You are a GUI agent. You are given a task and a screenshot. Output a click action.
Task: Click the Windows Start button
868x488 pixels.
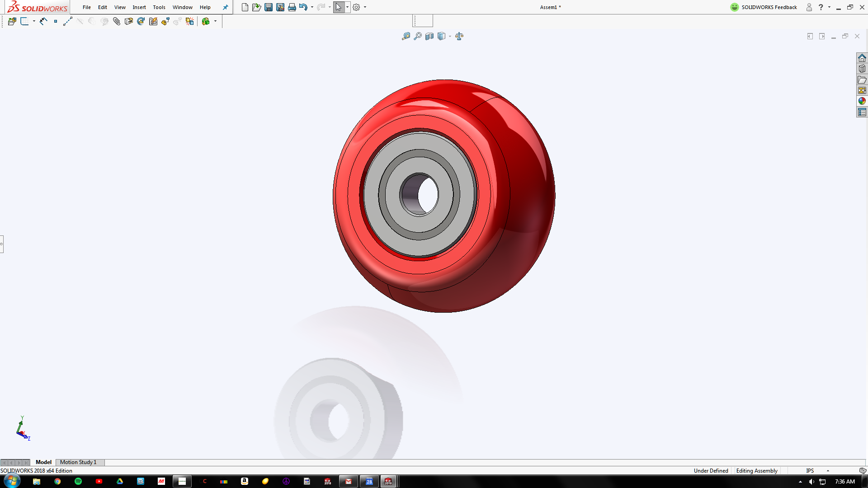pos(12,481)
